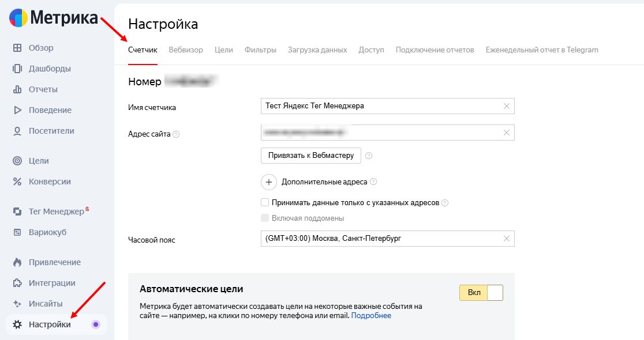
Task: Click the Обзор grid icon in sidebar
Action: point(17,48)
